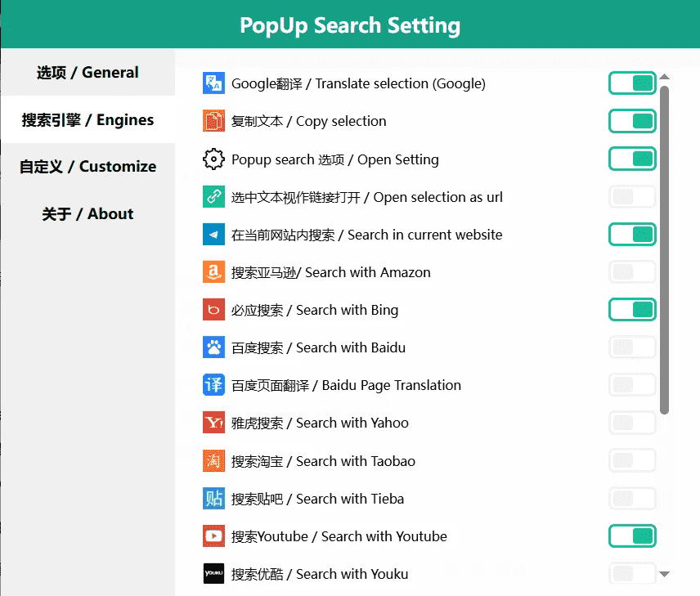Switch to 自定义 / Customize tab
700x596 pixels.
point(88,167)
